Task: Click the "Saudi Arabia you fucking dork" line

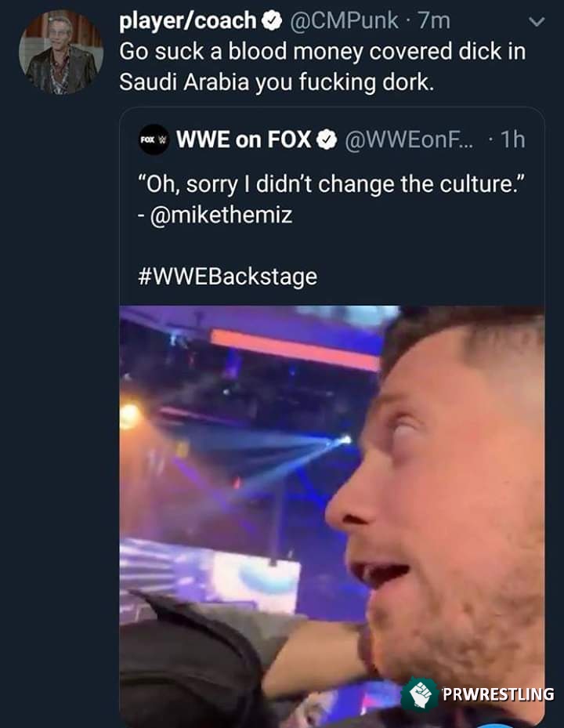Action: [x=276, y=81]
